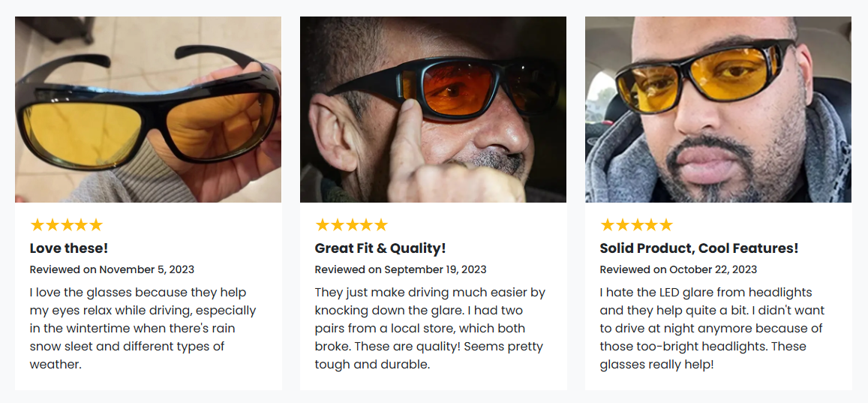Screen dimensions: 868x403
Task: Click the middle star above 'Great Fit & Quality!'
Action: coord(351,225)
